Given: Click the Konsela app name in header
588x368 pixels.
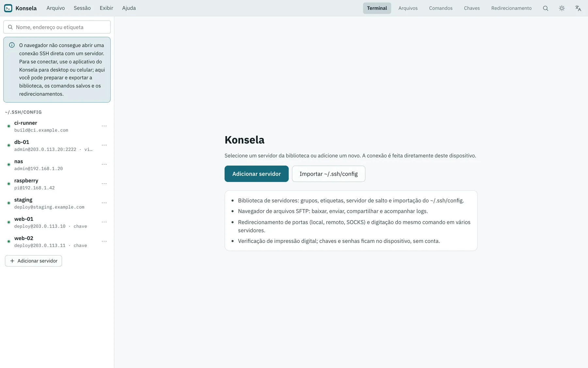Looking at the screenshot, I should (x=26, y=8).
